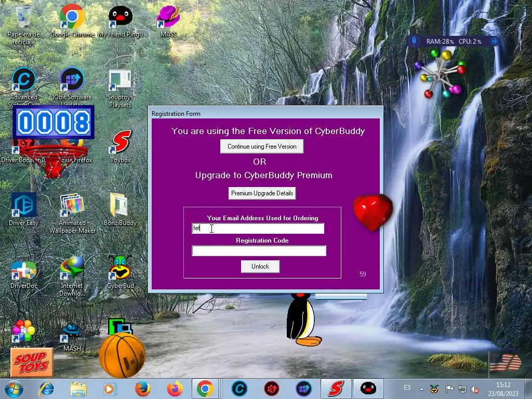Click the Registration Code input field
532x399 pixels.
pos(259,251)
